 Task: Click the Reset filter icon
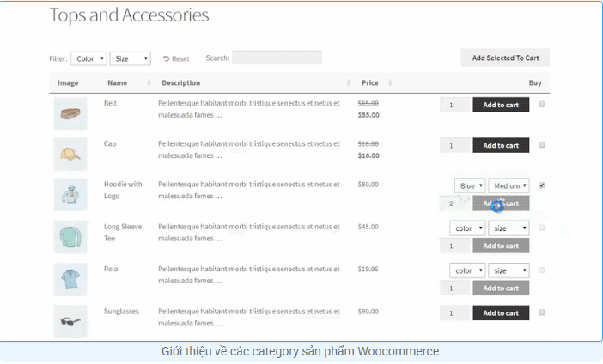[167, 59]
